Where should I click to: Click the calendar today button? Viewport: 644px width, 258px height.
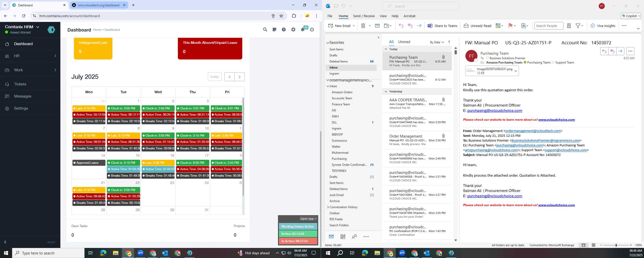tap(215, 77)
